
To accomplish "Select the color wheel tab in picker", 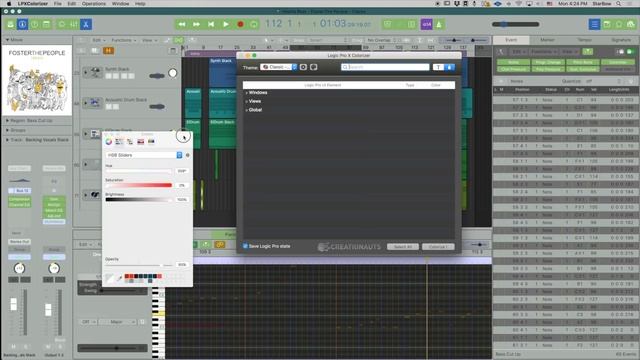I will pos(109,142).
